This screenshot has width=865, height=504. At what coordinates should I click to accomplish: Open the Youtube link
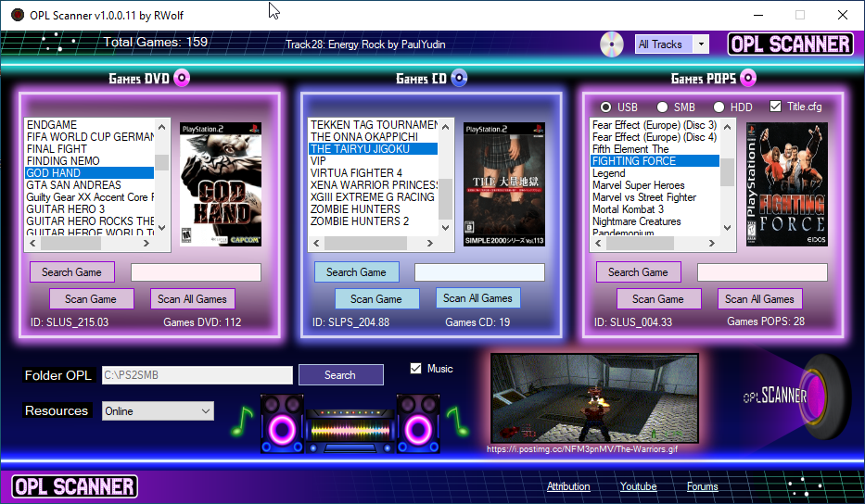tap(638, 486)
